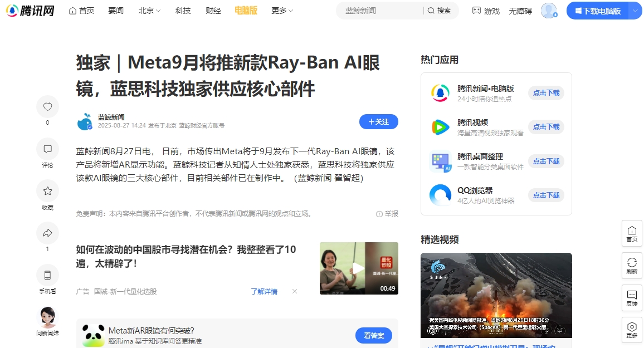Click the QQ浏览器 app name text
The width and height of the screenshot is (644, 348).
(x=475, y=190)
